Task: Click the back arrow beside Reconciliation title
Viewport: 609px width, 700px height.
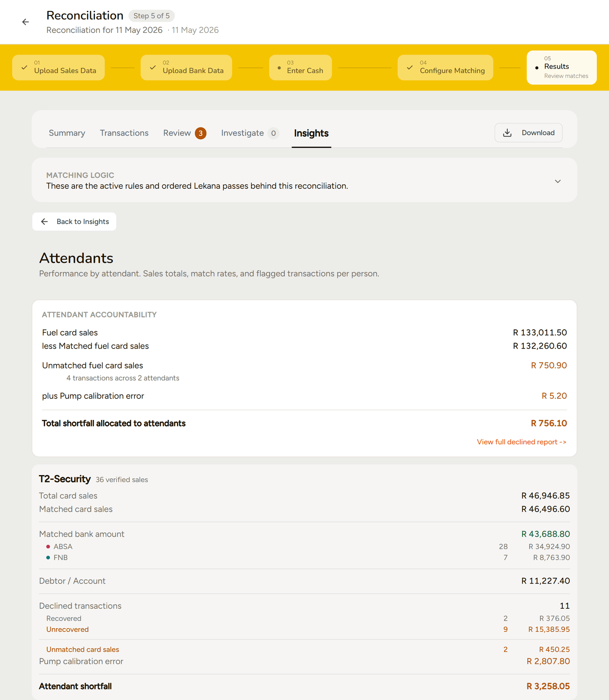Action: [x=26, y=22]
